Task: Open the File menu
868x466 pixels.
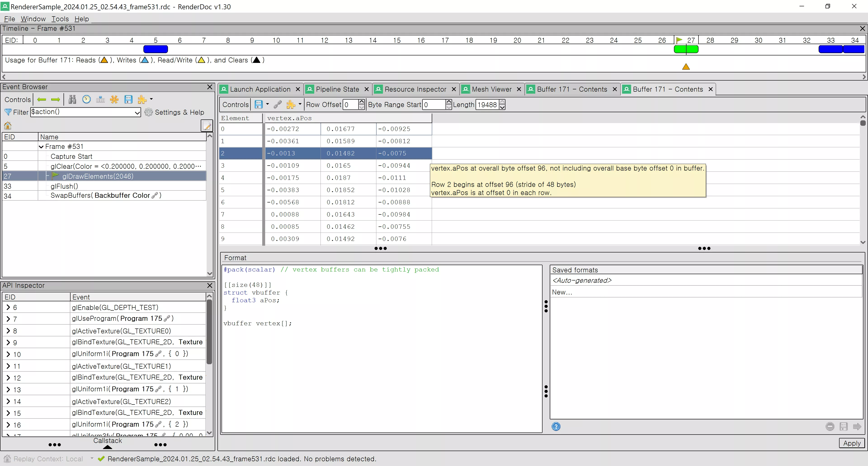Action: pos(9,19)
